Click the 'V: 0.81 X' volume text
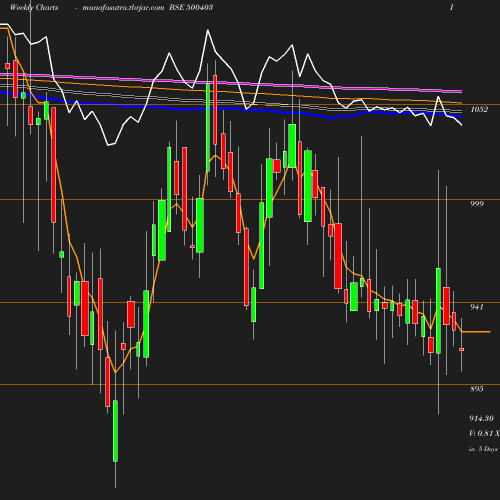500x500 pixels. pos(484,433)
